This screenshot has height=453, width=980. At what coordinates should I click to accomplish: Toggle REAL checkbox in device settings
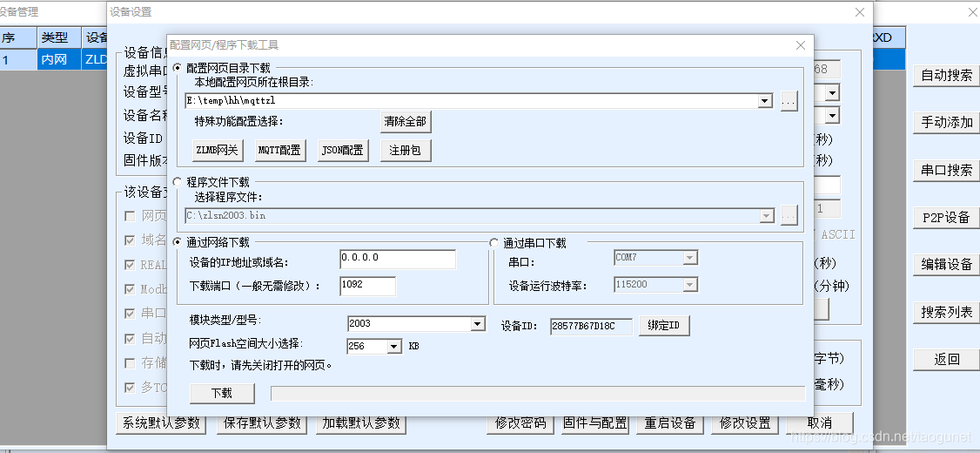coord(130,265)
